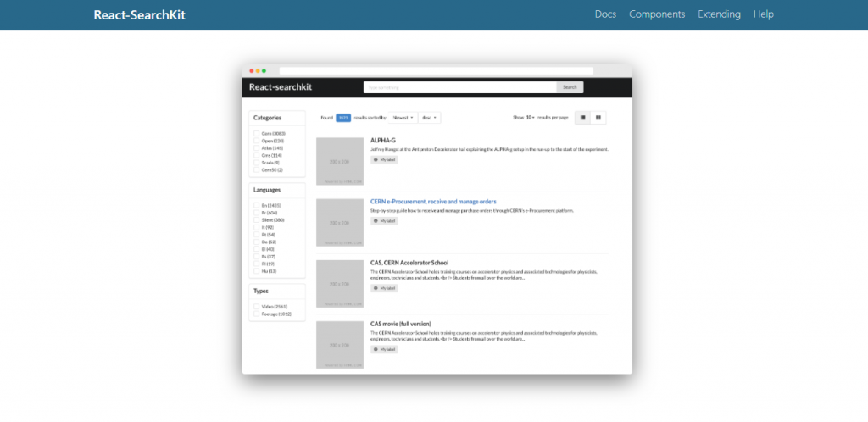Tick the Open (220) category checkbox
Image resolution: width=868 pixels, height=422 pixels.
[256, 141]
